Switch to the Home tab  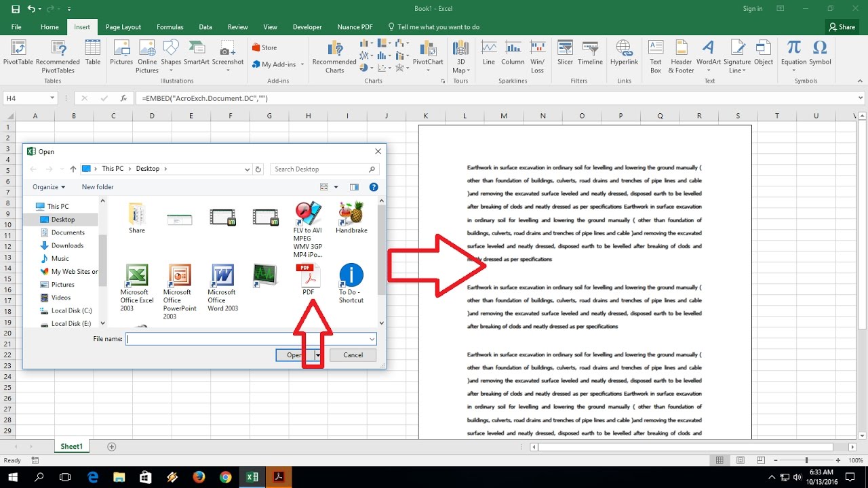pyautogui.click(x=50, y=27)
